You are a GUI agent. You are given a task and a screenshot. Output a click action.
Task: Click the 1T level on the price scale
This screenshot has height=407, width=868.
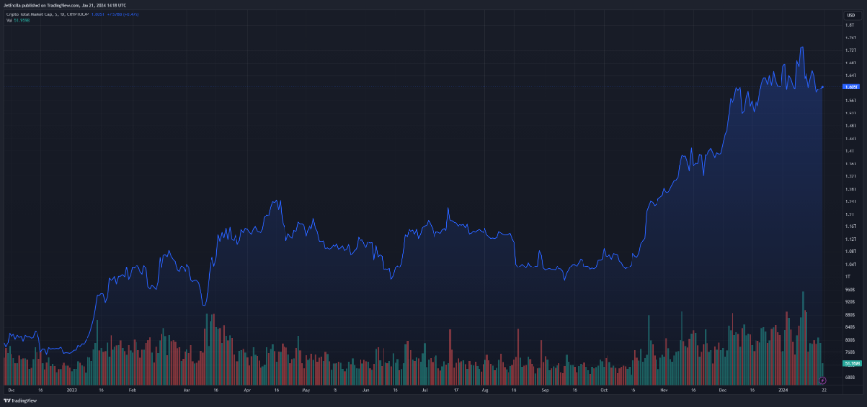click(x=847, y=276)
